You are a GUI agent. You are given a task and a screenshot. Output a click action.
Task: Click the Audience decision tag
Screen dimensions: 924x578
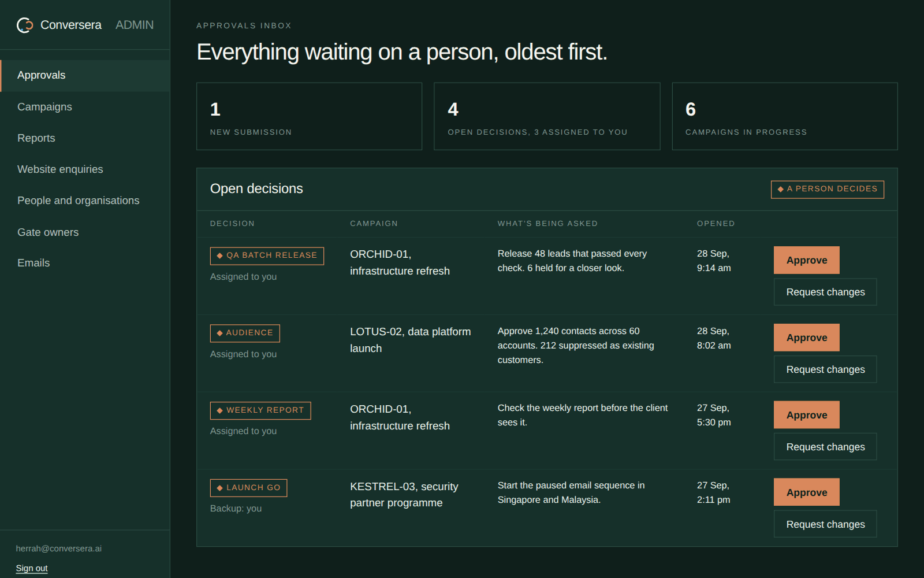[245, 333]
